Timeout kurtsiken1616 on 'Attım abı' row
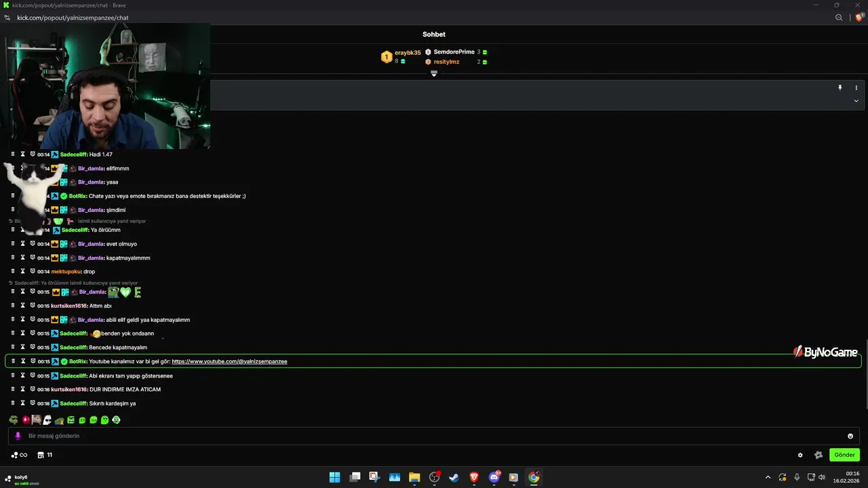Screen dimensions: 868x488 coord(22,306)
